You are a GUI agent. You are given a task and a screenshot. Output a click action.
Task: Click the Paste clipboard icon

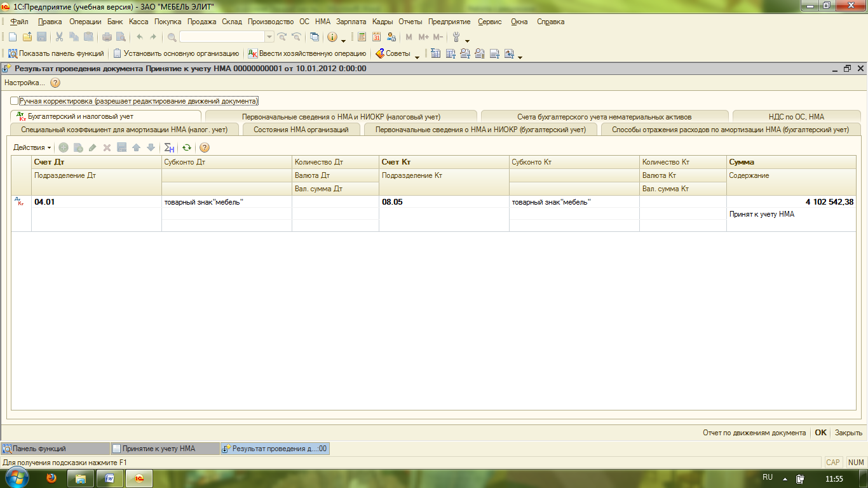point(88,37)
